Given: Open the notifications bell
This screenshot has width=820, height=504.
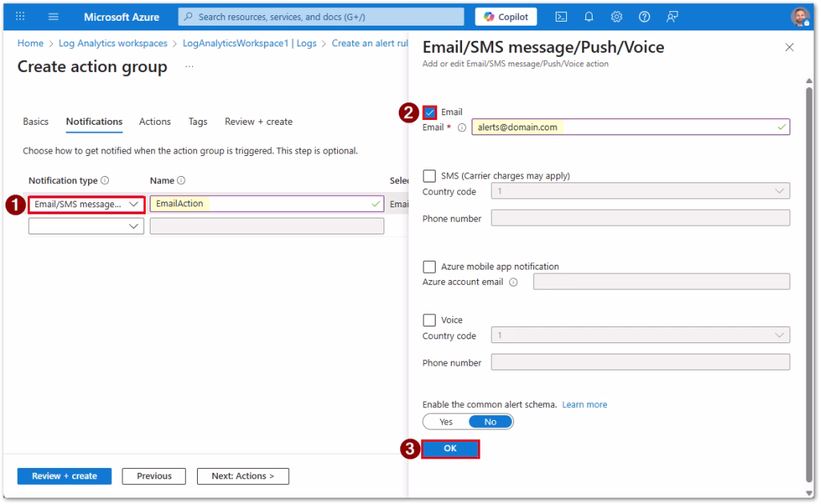Looking at the screenshot, I should click(589, 17).
